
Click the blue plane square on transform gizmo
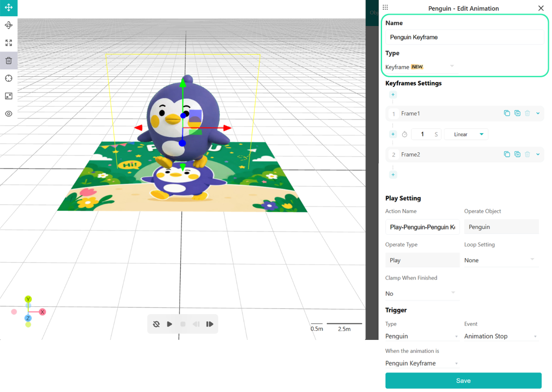coord(195,116)
